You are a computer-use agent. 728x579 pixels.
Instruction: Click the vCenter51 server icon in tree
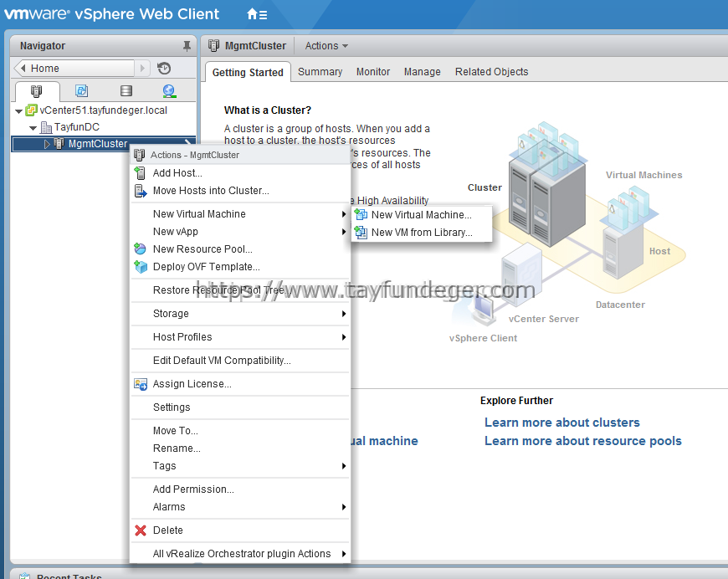coord(32,110)
